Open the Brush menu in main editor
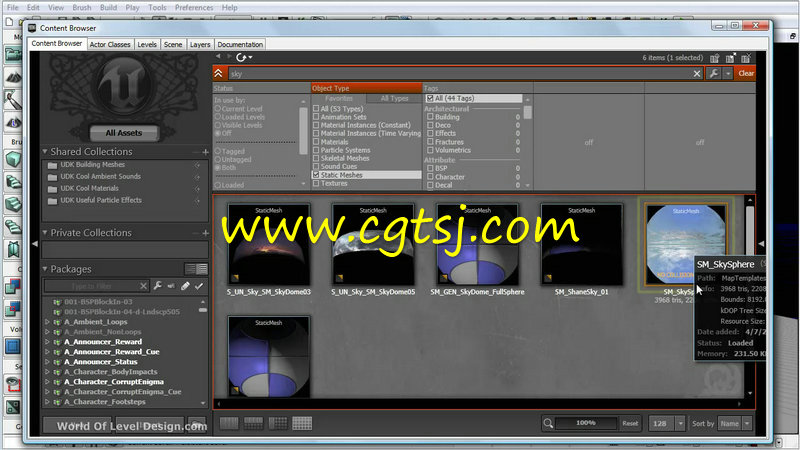This screenshot has width=800, height=450. tap(82, 8)
